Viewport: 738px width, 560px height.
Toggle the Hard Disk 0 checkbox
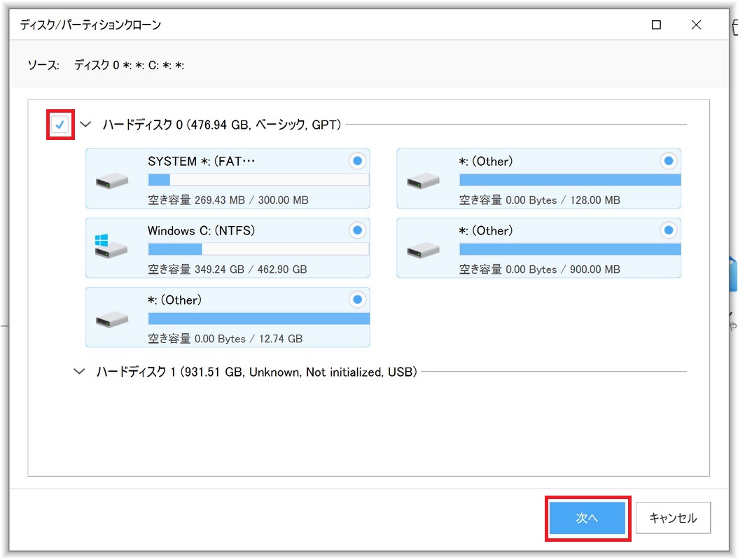(x=60, y=125)
